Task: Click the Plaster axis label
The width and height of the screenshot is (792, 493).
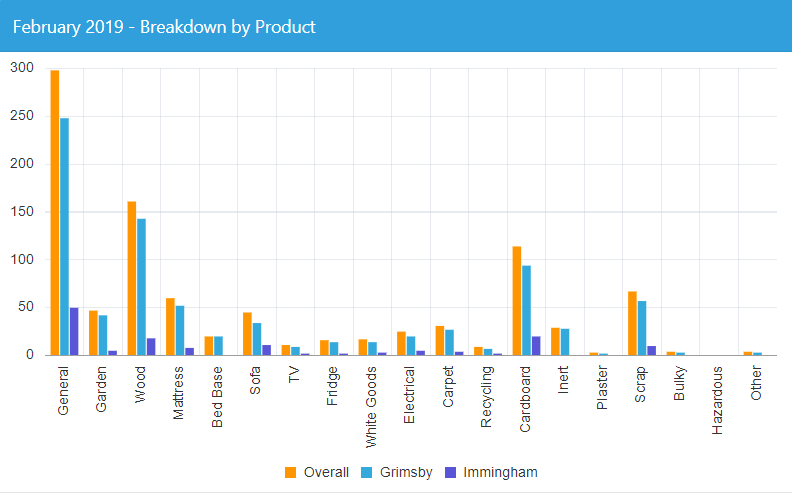Action: coord(602,388)
